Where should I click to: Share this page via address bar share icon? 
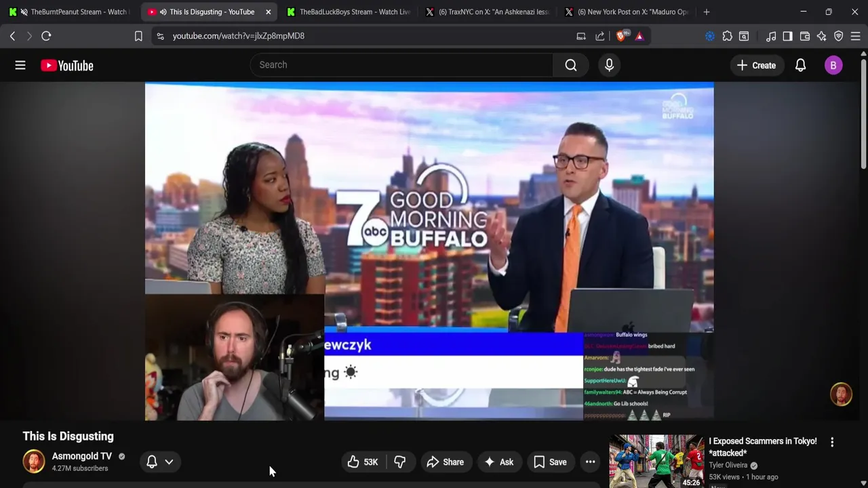pos(600,36)
